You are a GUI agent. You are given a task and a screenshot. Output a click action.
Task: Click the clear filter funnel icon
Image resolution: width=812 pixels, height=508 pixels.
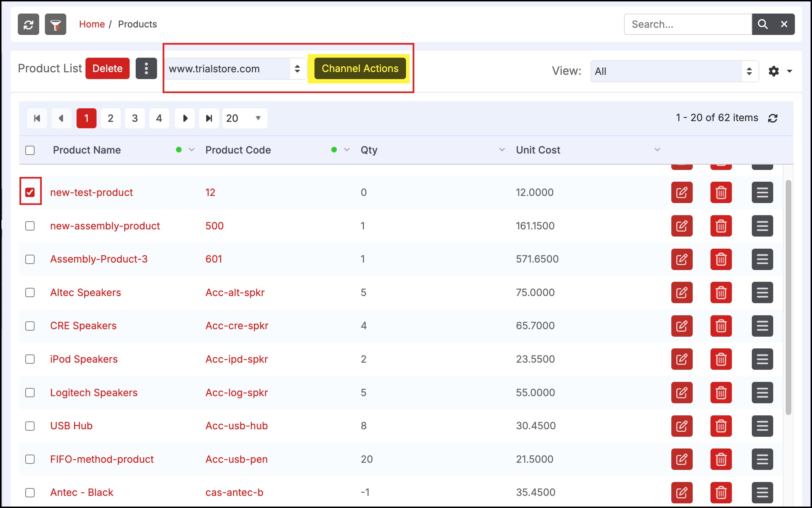[56, 24]
